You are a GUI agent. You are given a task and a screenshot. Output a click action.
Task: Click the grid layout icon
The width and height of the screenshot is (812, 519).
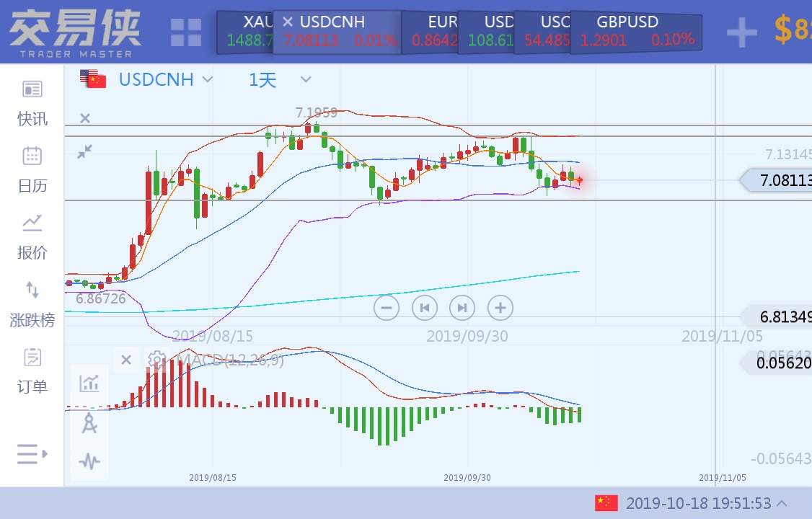click(x=186, y=32)
